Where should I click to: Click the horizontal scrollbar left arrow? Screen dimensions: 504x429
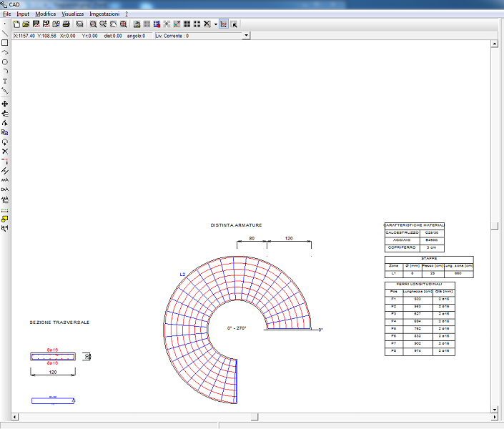(x=15, y=417)
